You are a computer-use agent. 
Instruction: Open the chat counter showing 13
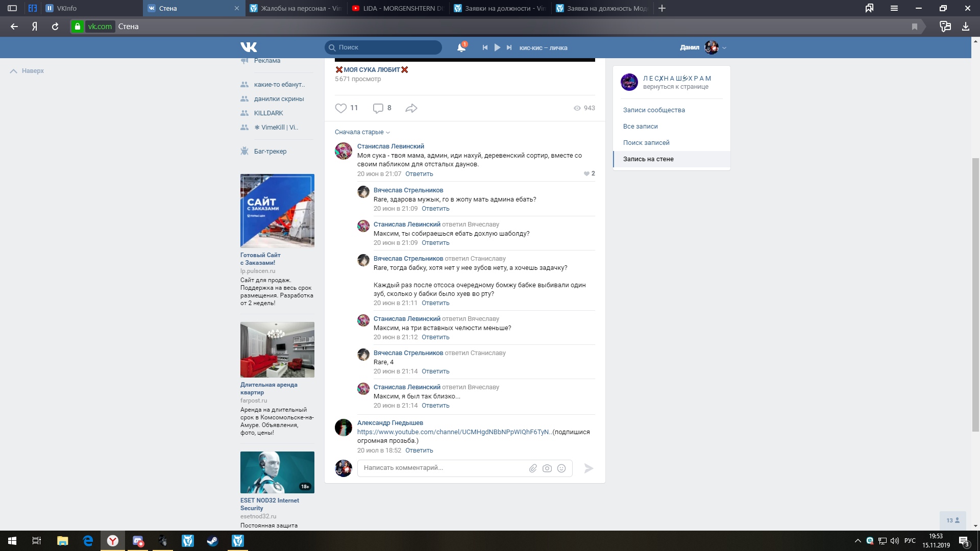click(x=953, y=520)
